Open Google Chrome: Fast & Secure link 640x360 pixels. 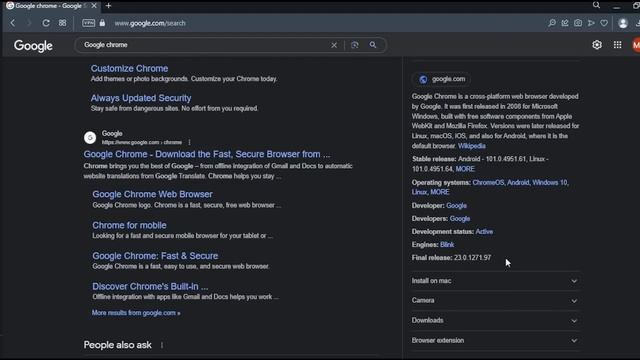[155, 256]
